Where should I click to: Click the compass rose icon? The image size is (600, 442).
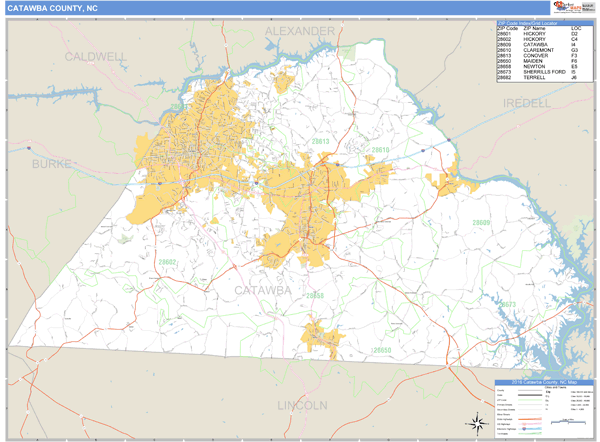tap(476, 421)
